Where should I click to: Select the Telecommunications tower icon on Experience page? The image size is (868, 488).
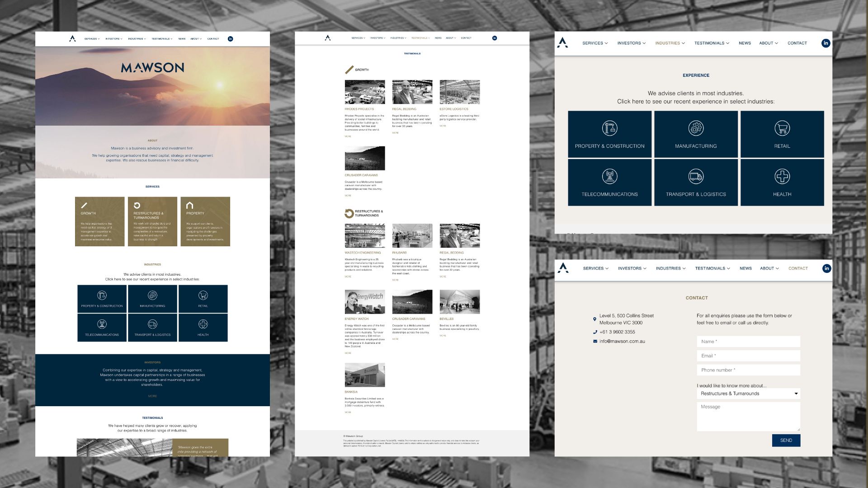609,176
